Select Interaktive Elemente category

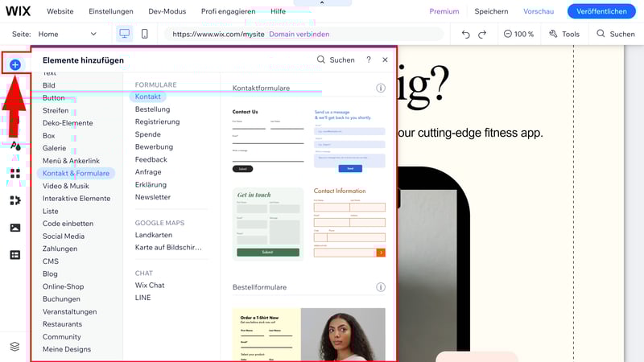coord(76,198)
